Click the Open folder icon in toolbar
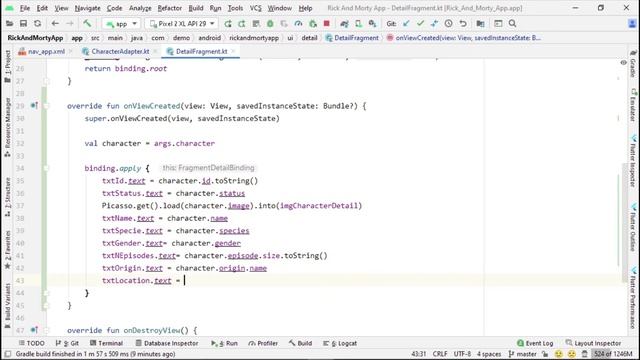The image size is (640, 360). coord(9,24)
